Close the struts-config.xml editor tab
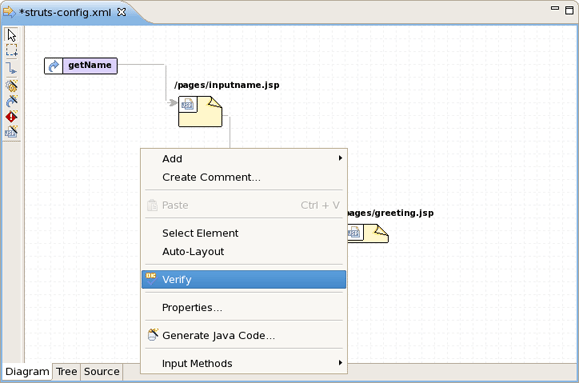 [121, 12]
